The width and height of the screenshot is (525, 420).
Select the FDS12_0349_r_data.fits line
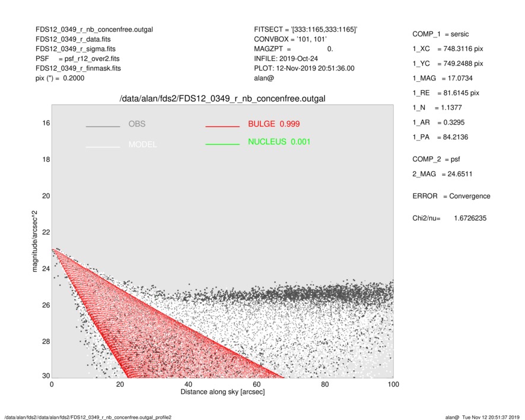73,39
